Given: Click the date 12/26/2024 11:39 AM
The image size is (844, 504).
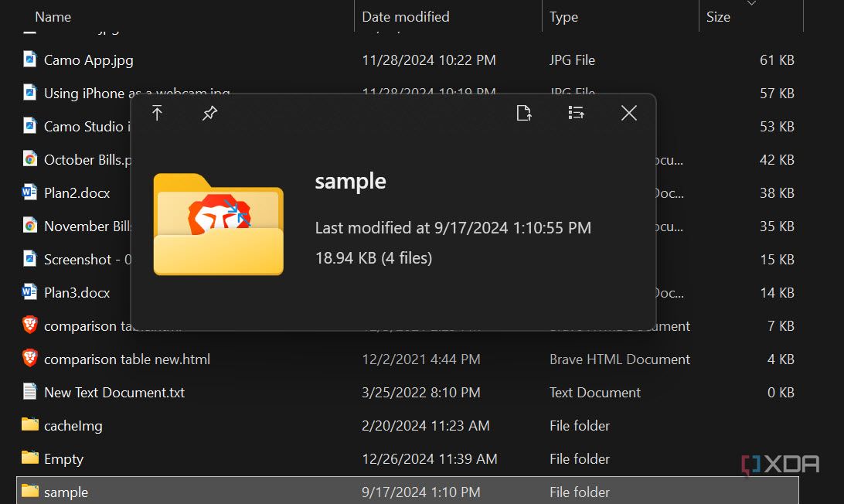Looking at the screenshot, I should click(x=430, y=459).
